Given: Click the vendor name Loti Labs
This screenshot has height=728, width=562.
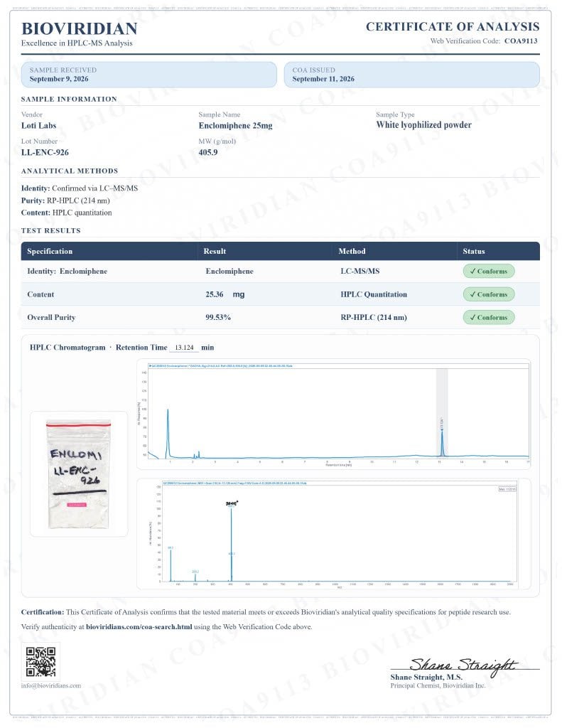Looking at the screenshot, I should tap(38, 125).
